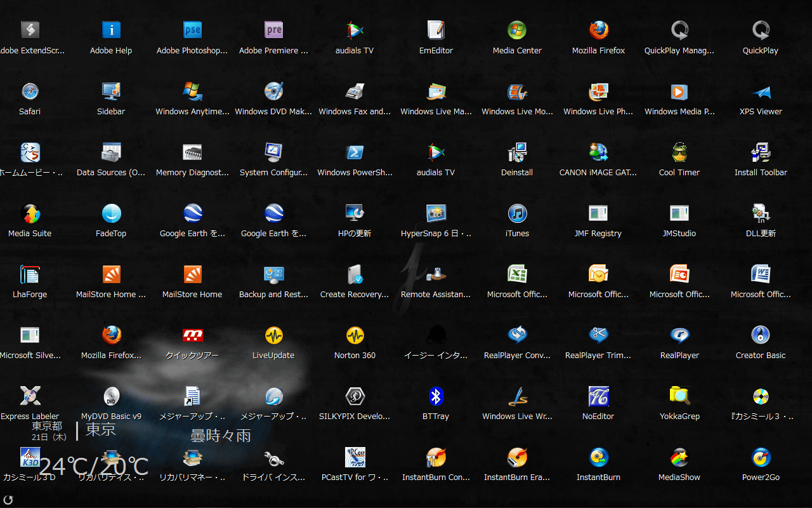Open the Install Toolbar shortcut
This screenshot has width=812, height=508.
(761, 152)
